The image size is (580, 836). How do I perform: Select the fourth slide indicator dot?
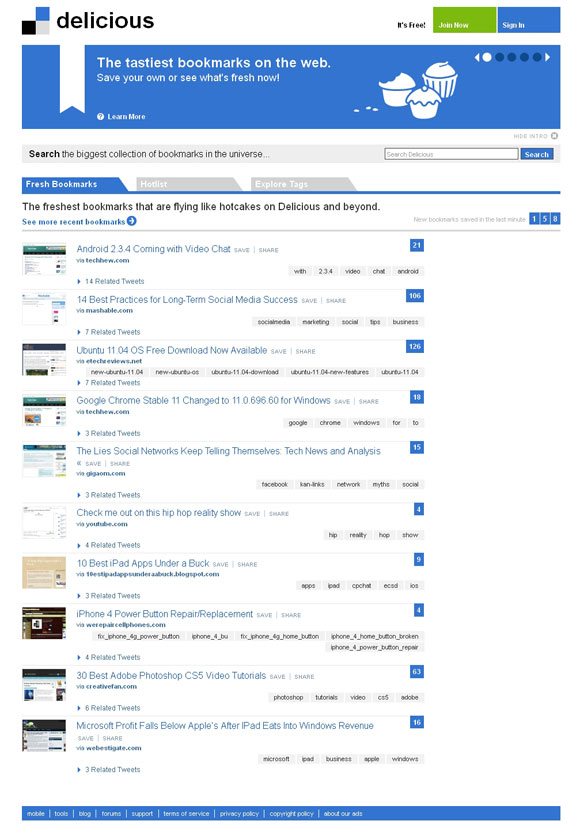click(x=525, y=57)
